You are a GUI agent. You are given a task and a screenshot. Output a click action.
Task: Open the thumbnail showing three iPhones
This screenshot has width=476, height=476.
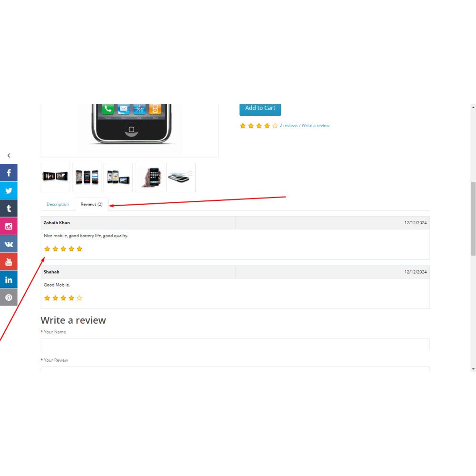[87, 178]
